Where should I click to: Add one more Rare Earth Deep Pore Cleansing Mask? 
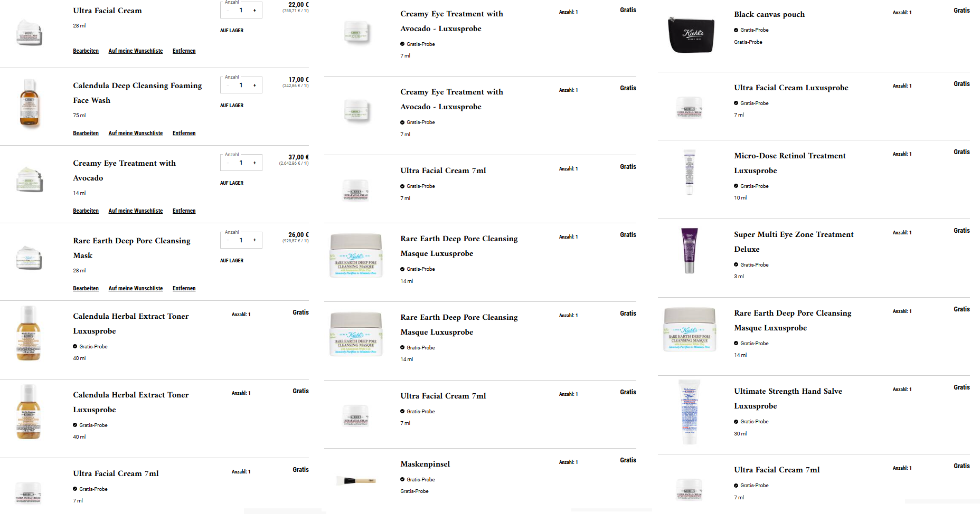click(x=255, y=240)
